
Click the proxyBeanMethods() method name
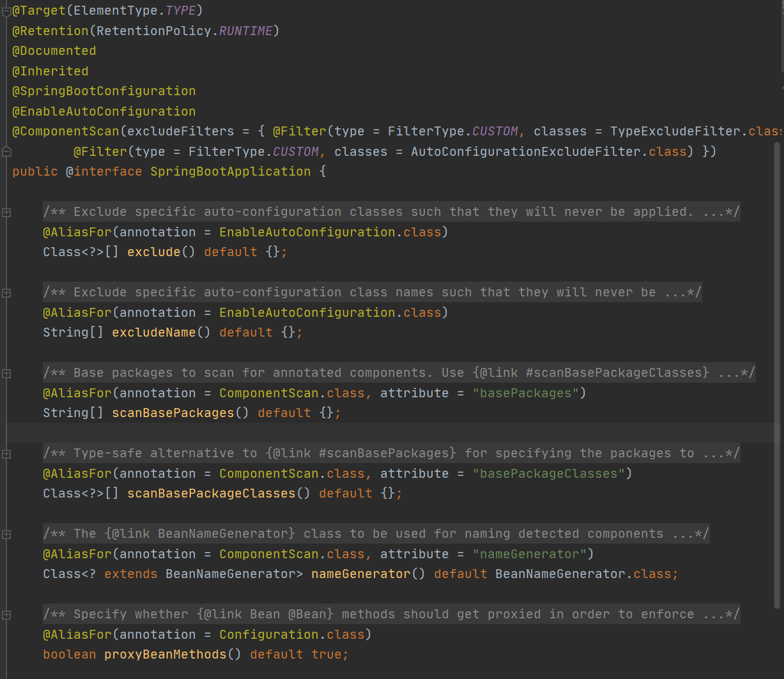coord(165,654)
